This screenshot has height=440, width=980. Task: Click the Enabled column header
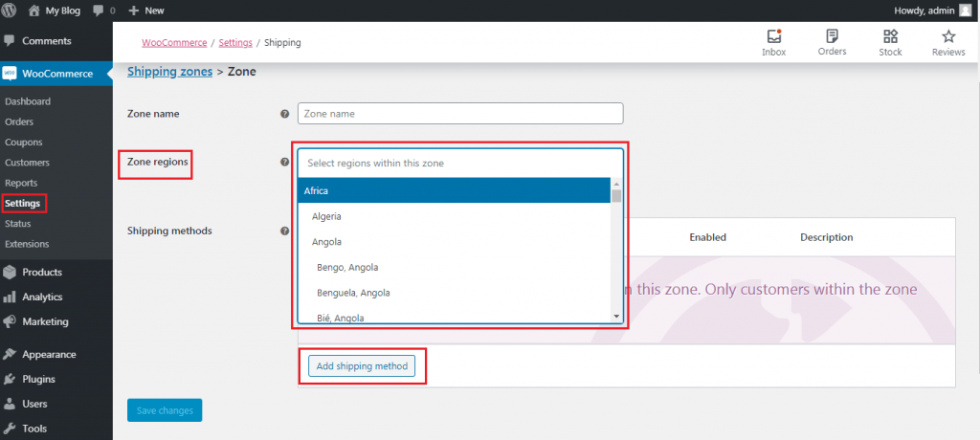click(x=707, y=237)
